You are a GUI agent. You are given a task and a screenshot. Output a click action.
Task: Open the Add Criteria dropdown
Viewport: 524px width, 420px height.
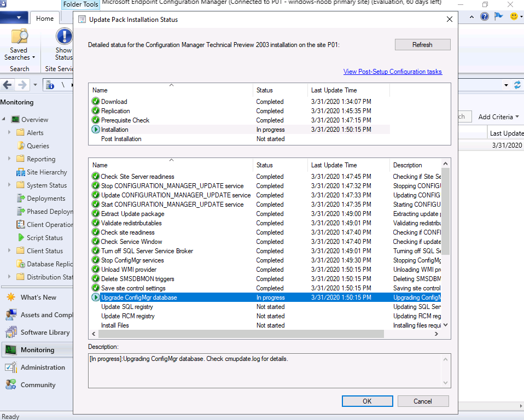tap(498, 117)
